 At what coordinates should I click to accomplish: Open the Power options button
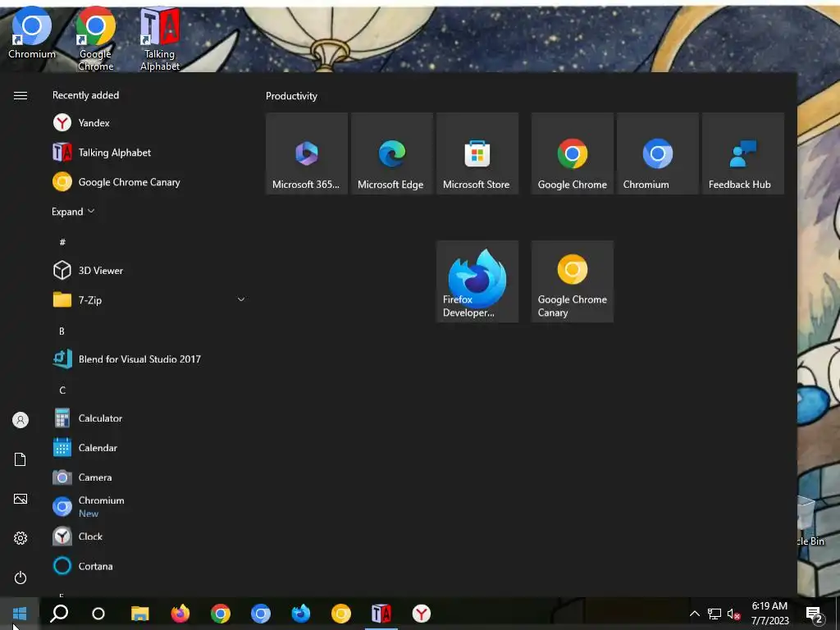point(21,577)
